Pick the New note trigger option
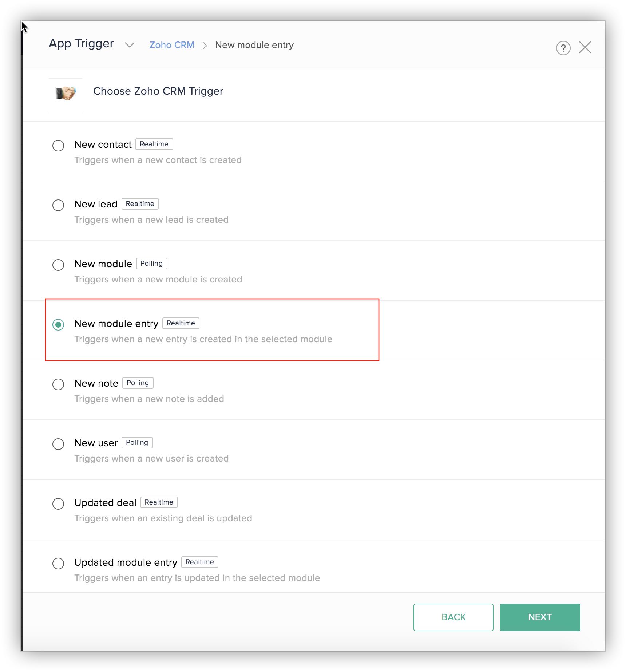Screen dimensions: 626x672 (x=58, y=384)
